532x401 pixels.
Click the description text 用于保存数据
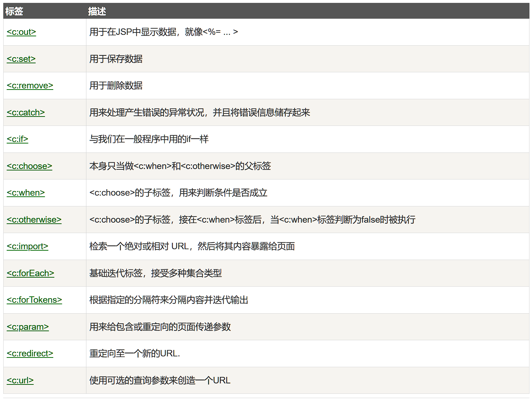pyautogui.click(x=116, y=59)
